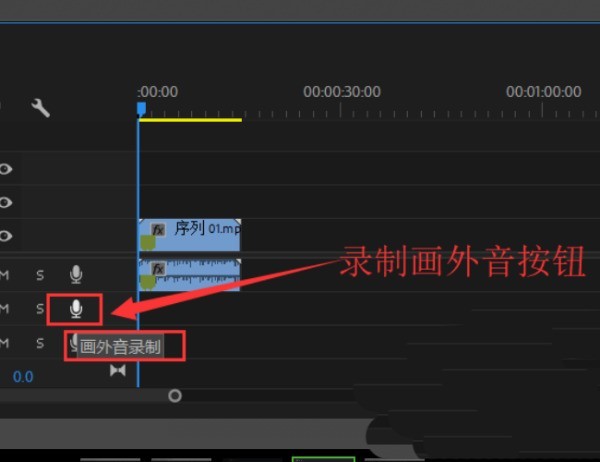Click the time ruler at 00:00:30:00
Image resolution: width=600 pixels, height=462 pixels.
click(x=342, y=108)
